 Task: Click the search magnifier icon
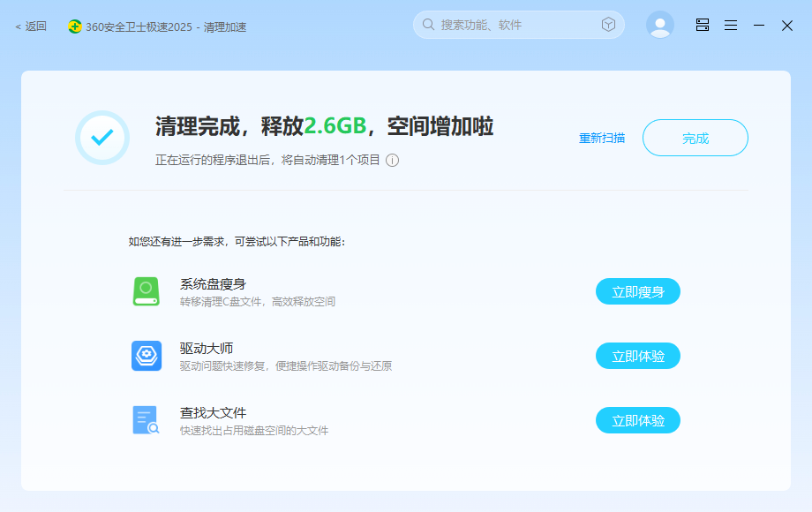coord(428,25)
